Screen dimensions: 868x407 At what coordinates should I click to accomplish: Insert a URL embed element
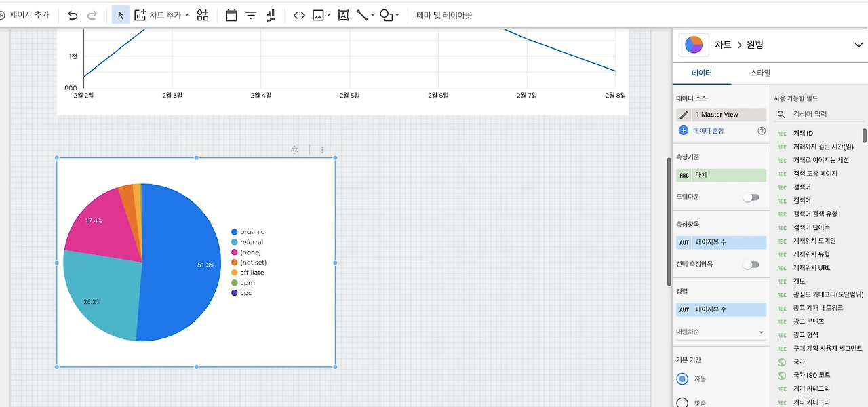(299, 15)
